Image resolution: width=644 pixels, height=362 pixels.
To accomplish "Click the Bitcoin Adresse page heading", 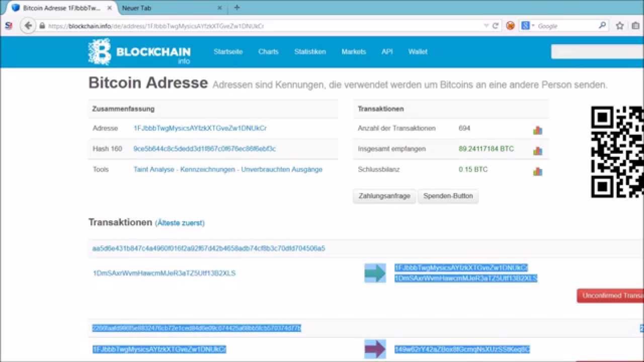I will (148, 83).
